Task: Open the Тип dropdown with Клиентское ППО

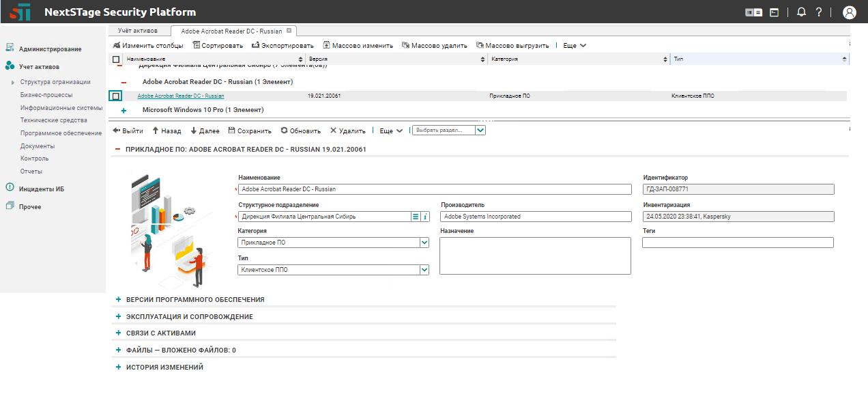Action: click(424, 270)
